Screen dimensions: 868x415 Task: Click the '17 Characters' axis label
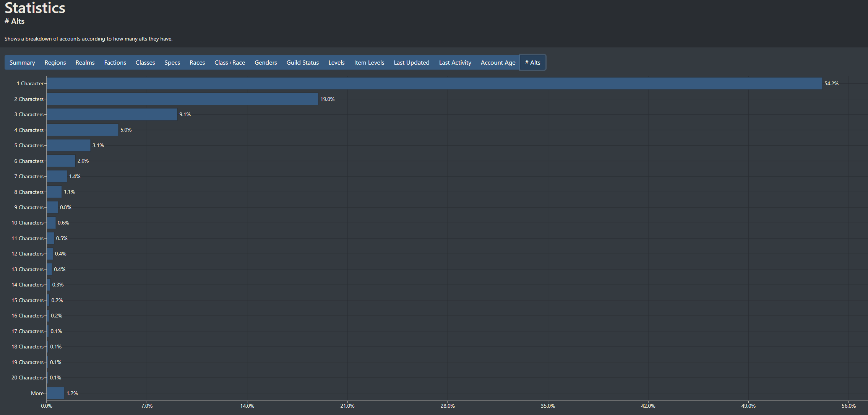tap(28, 331)
